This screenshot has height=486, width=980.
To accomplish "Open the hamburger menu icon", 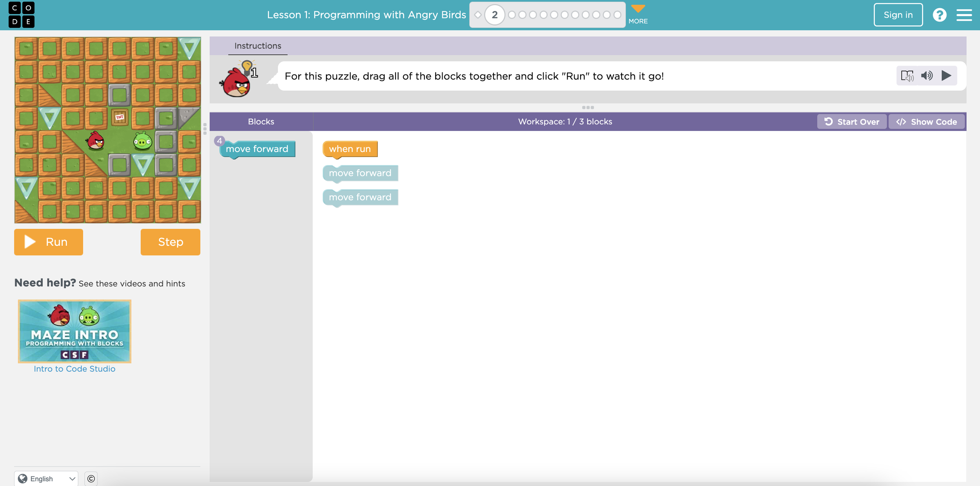I will pyautogui.click(x=964, y=15).
